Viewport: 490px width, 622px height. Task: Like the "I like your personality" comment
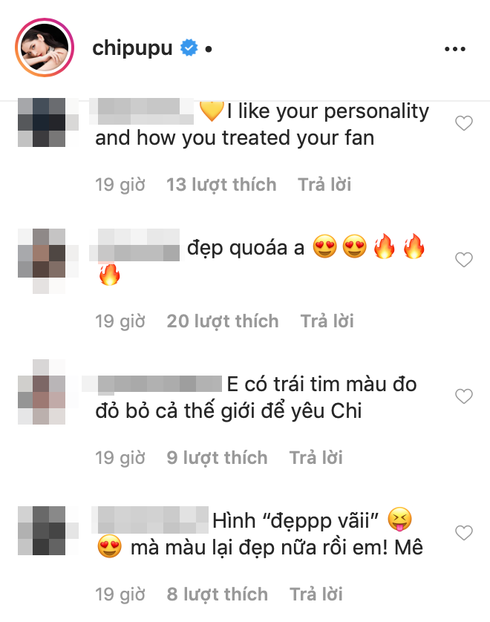tap(463, 123)
